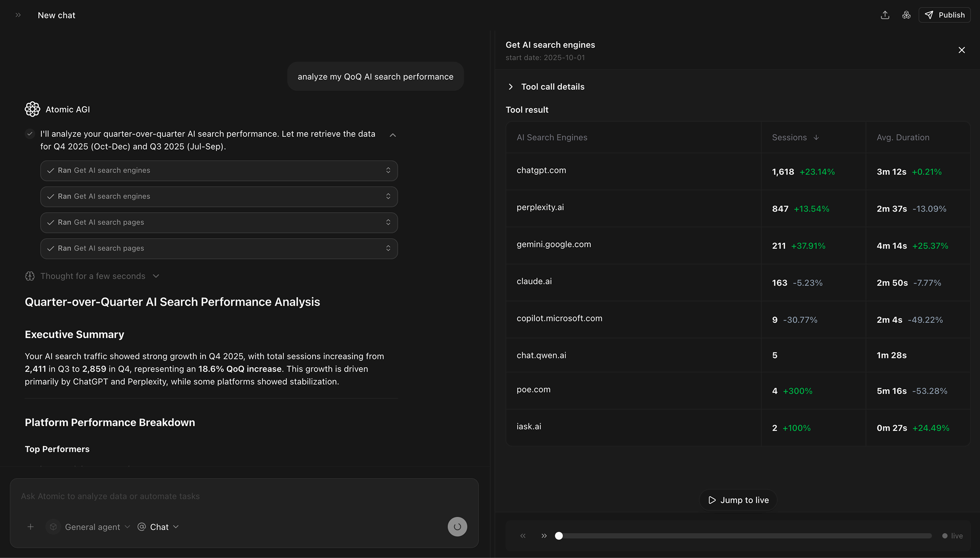Step forward in the replay timeline
This screenshot has height=558, width=980.
point(544,536)
